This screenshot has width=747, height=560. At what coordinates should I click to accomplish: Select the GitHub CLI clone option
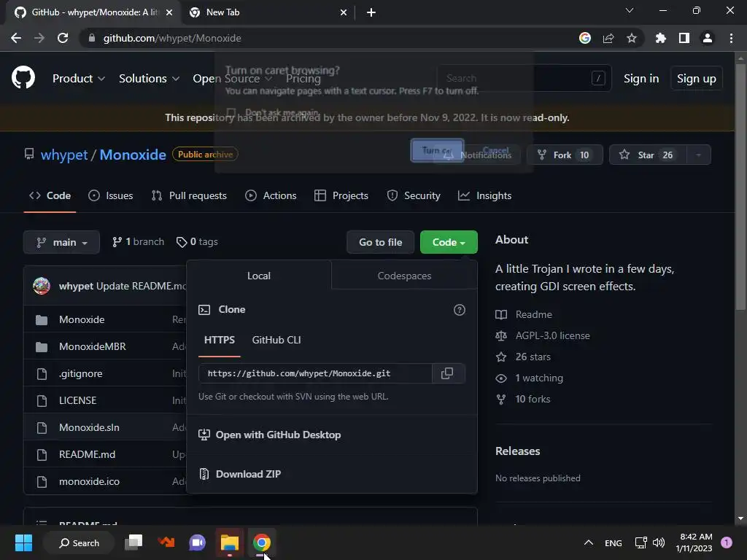coord(276,340)
